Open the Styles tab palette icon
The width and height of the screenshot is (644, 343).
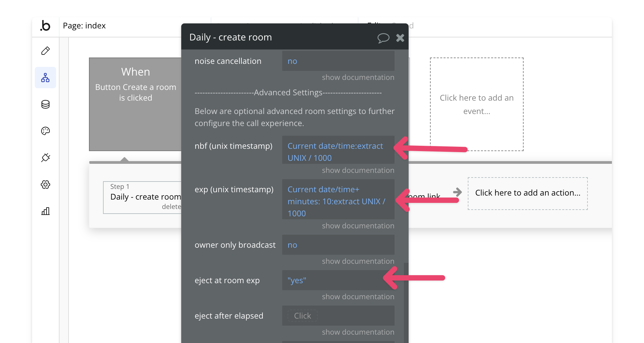click(x=45, y=131)
